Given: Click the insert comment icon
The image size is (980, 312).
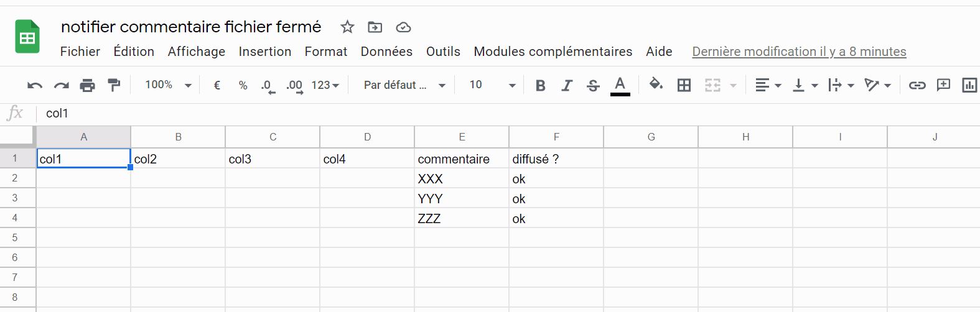Looking at the screenshot, I should pyautogui.click(x=943, y=85).
